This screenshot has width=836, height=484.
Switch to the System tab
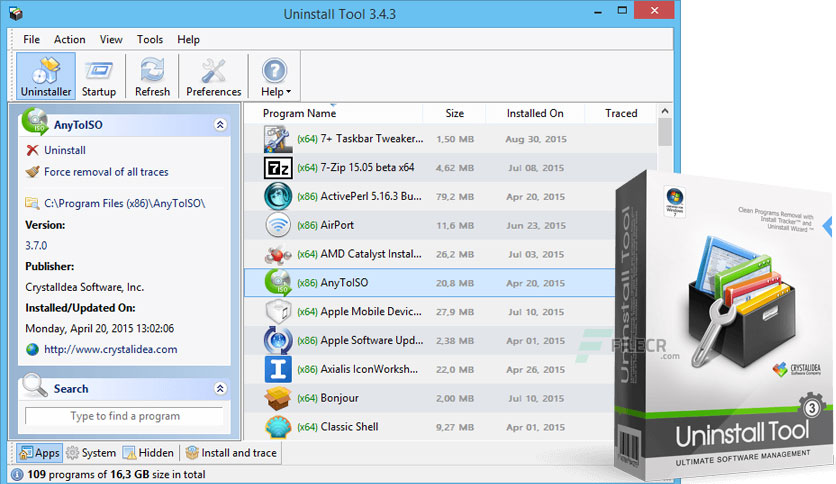coord(91,453)
